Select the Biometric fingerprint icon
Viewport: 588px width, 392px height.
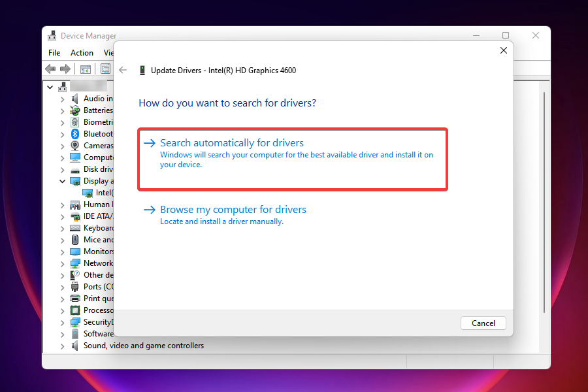75,122
